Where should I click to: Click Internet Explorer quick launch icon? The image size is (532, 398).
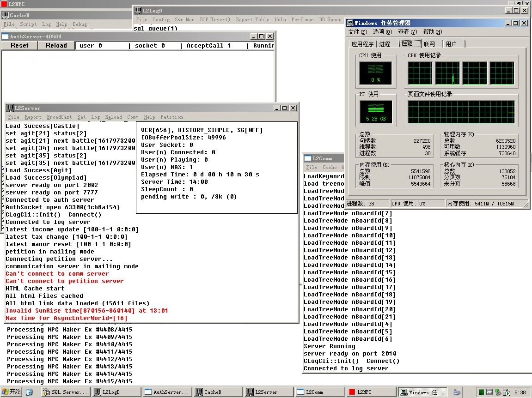click(x=29, y=392)
